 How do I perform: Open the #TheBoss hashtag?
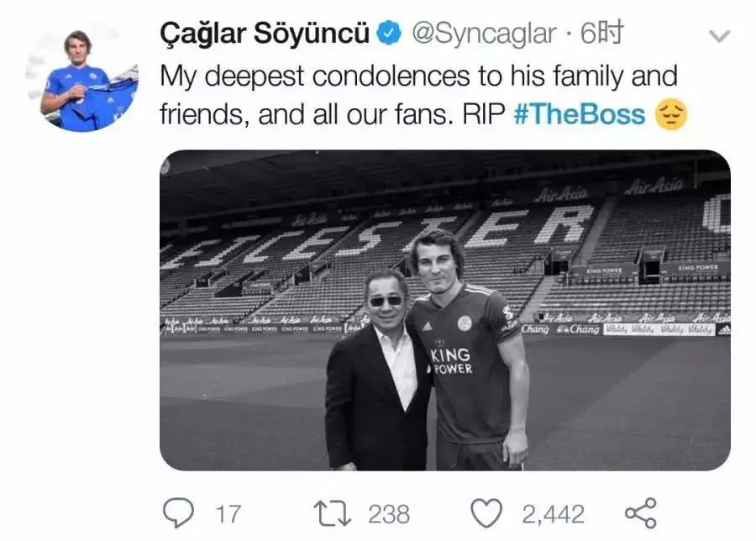click(580, 115)
